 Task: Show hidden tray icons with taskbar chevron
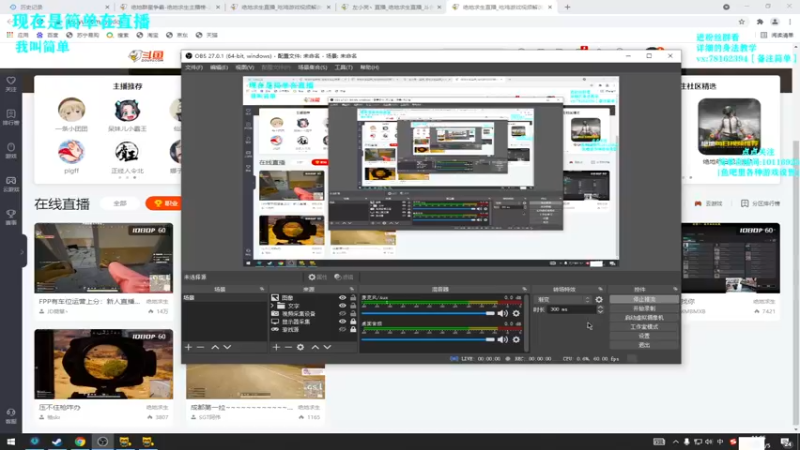[676, 442]
